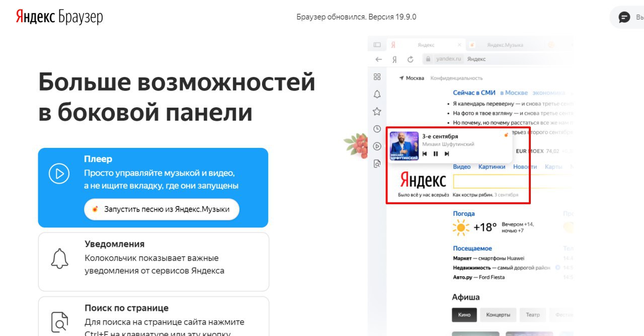The width and height of the screenshot is (644, 336).
Task: Click Недвижимость — самый дорогой район
Action: 502,268
